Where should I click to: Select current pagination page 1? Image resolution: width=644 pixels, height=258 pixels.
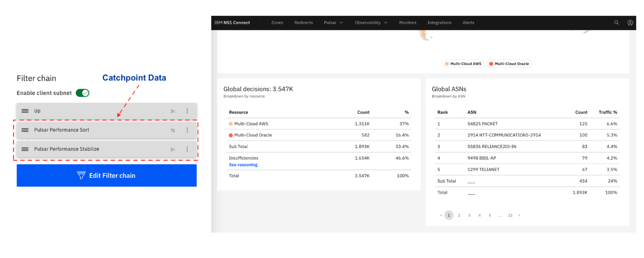coord(449,215)
